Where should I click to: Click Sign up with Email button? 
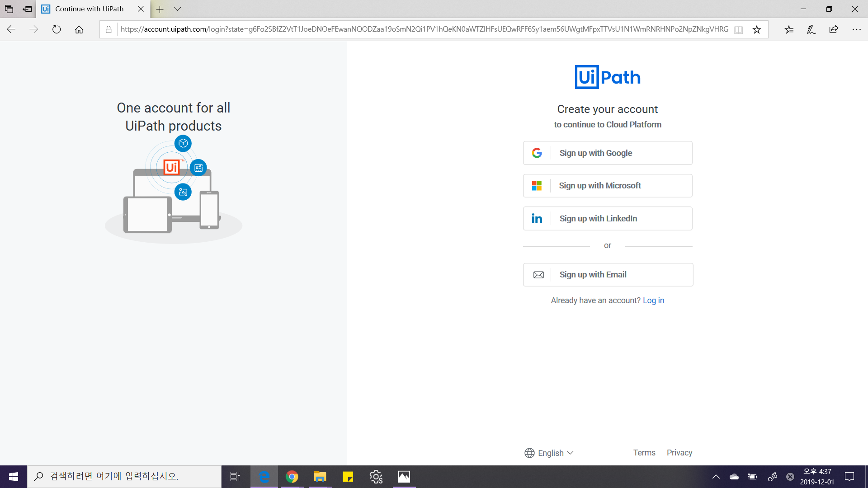608,275
